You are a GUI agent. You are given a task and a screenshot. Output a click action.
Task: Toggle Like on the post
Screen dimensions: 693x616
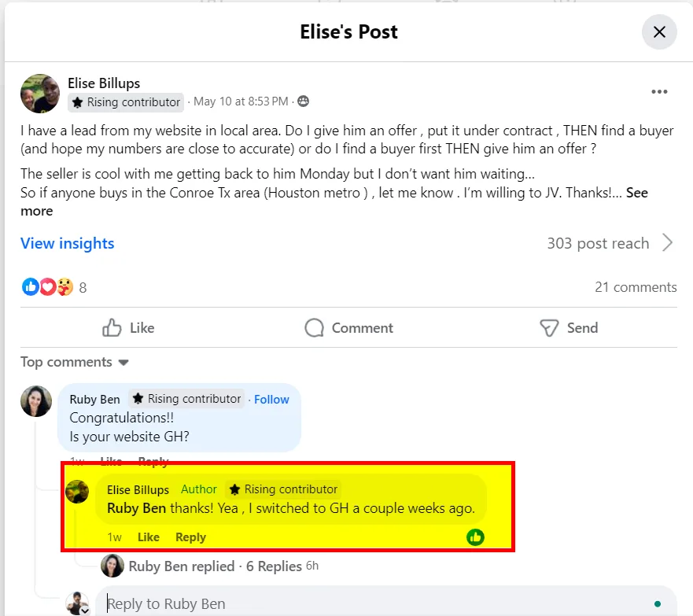128,328
